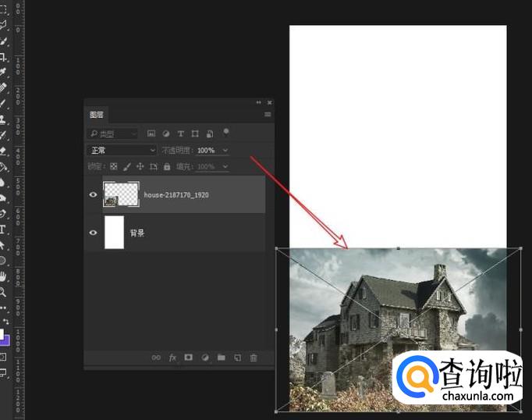Open the layer filter type dropdown

(x=112, y=133)
